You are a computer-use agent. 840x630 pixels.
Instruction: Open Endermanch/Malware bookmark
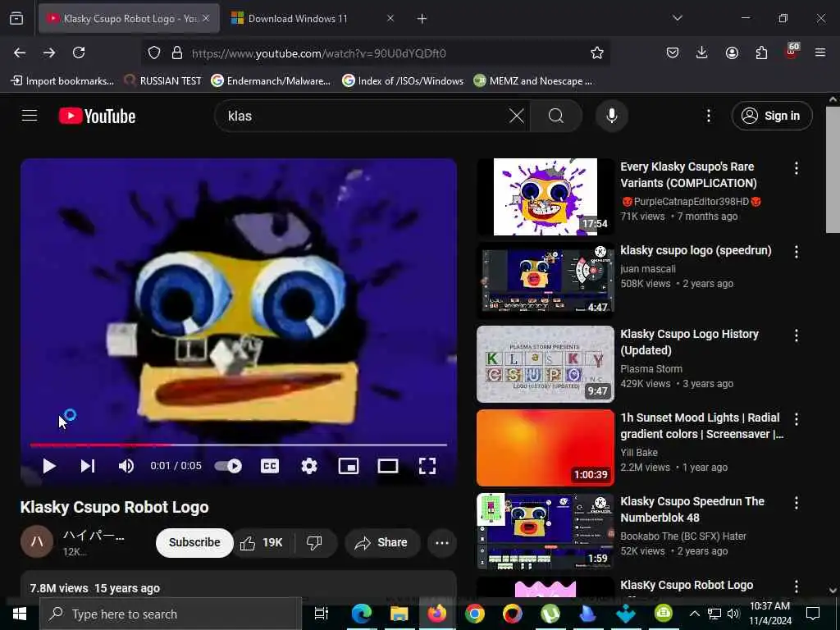click(x=271, y=81)
